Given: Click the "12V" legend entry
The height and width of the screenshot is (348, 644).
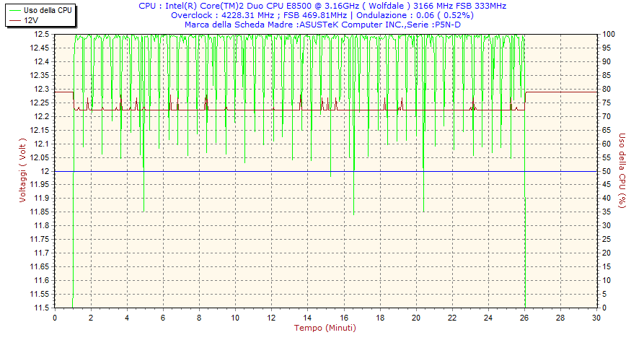Looking at the screenshot, I should coord(32,20).
